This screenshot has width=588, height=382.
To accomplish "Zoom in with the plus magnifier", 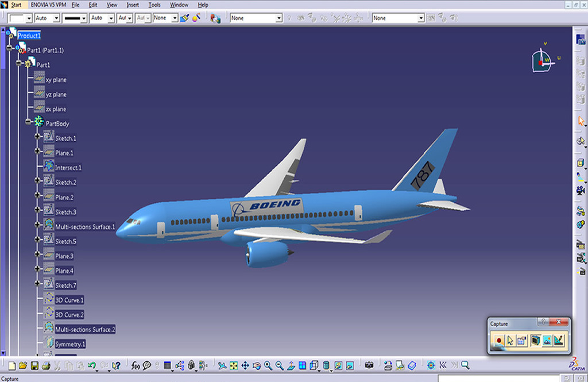I will coord(268,365).
